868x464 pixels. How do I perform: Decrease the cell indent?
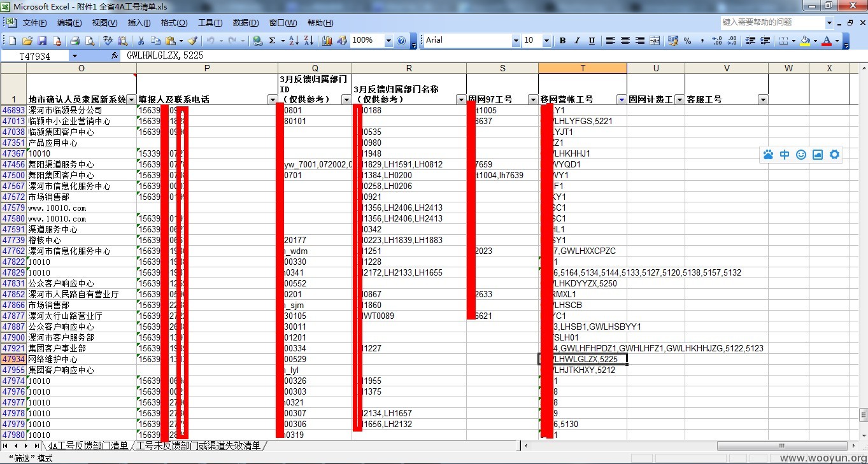point(750,41)
